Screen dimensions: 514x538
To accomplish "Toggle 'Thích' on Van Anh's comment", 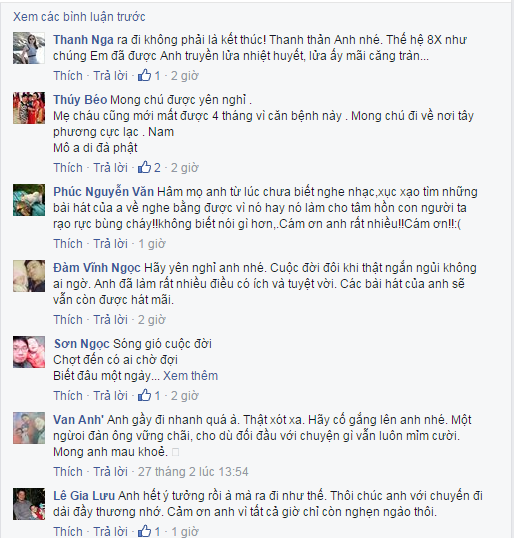I will point(68,471).
